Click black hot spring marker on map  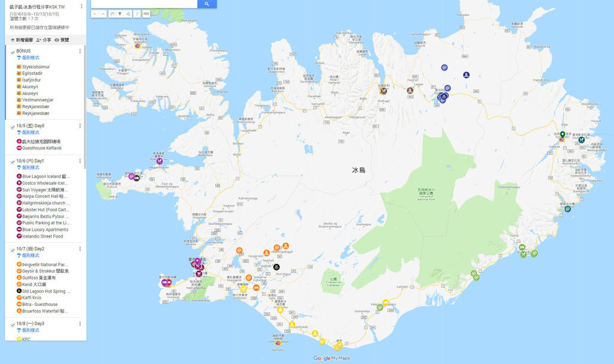click(x=276, y=267)
